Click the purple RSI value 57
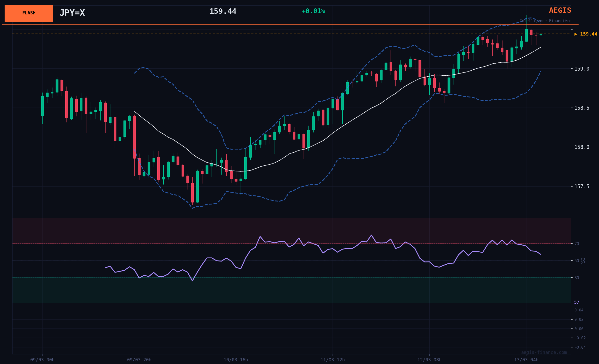 pos(577,303)
